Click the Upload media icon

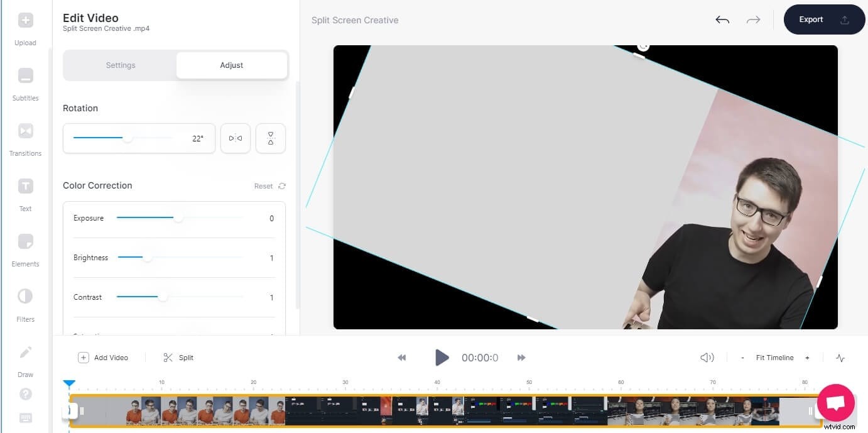(25, 20)
